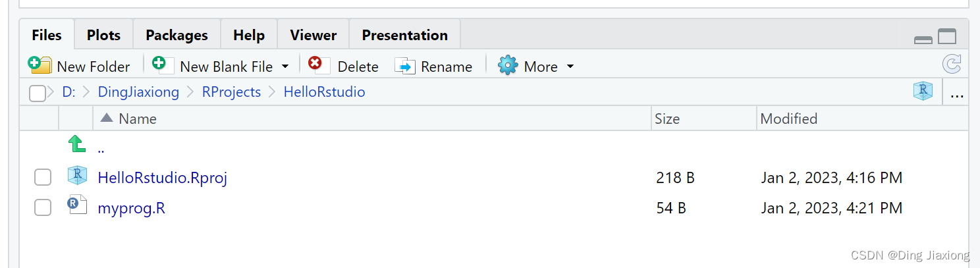
Task: Refresh the file listing
Action: [952, 65]
